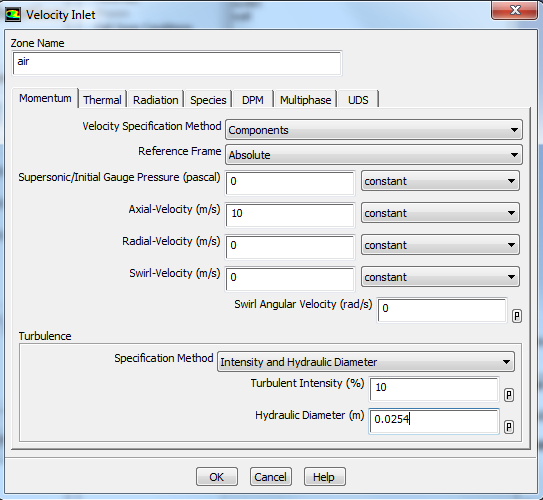Open the Help button

point(324,477)
